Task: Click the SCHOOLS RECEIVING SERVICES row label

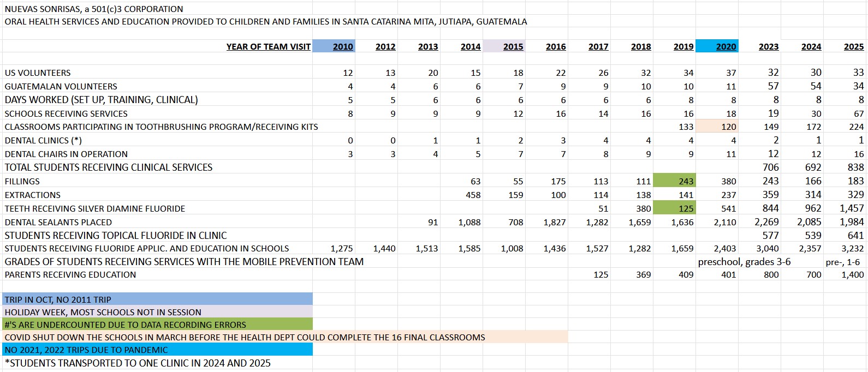Action: [66, 114]
